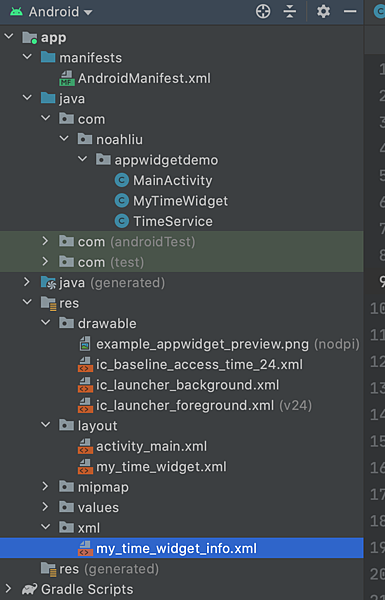The height and width of the screenshot is (600, 385).
Task: Select my_time_widget.xml layout file
Action: (161, 467)
